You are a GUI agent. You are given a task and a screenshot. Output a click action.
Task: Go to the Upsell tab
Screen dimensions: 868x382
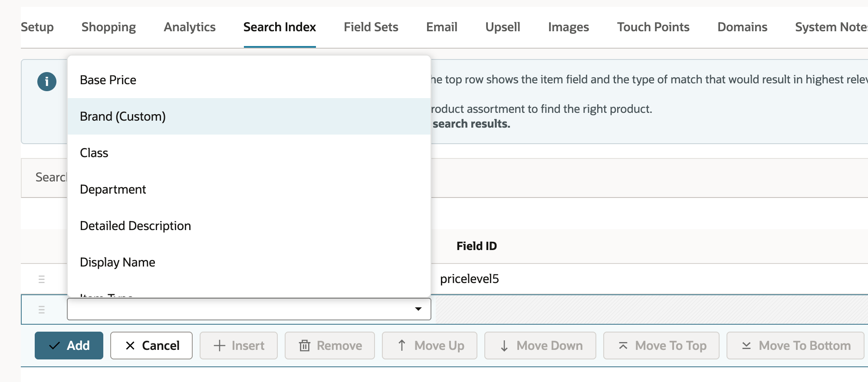pyautogui.click(x=503, y=27)
